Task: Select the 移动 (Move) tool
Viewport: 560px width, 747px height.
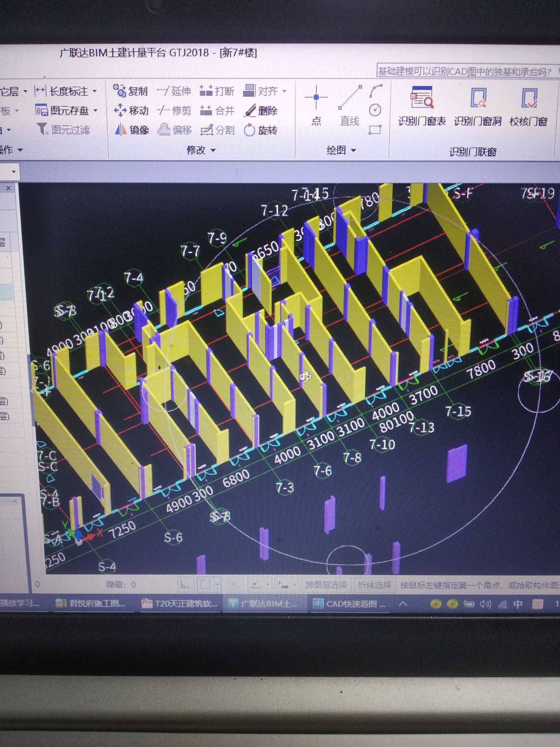Action: [131, 110]
